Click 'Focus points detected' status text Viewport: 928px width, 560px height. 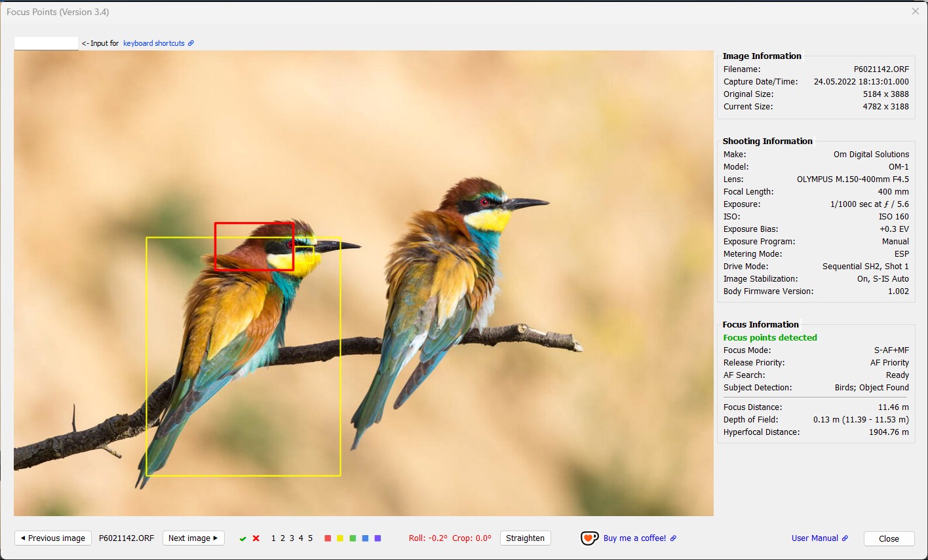[x=770, y=338]
